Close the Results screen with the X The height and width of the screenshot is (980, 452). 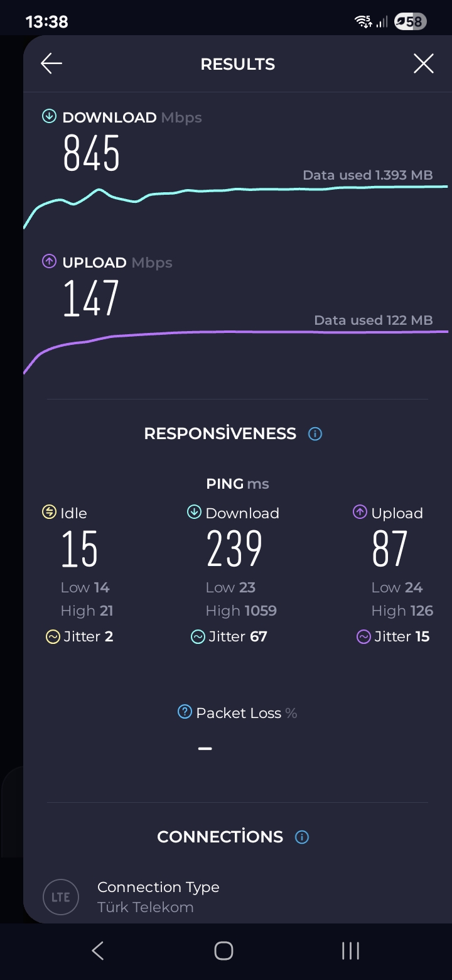tap(423, 63)
